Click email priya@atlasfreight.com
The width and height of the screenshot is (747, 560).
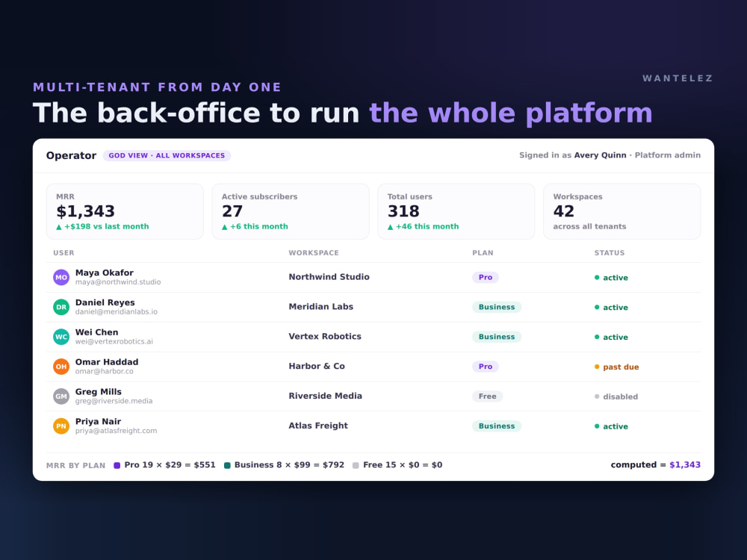117,431
